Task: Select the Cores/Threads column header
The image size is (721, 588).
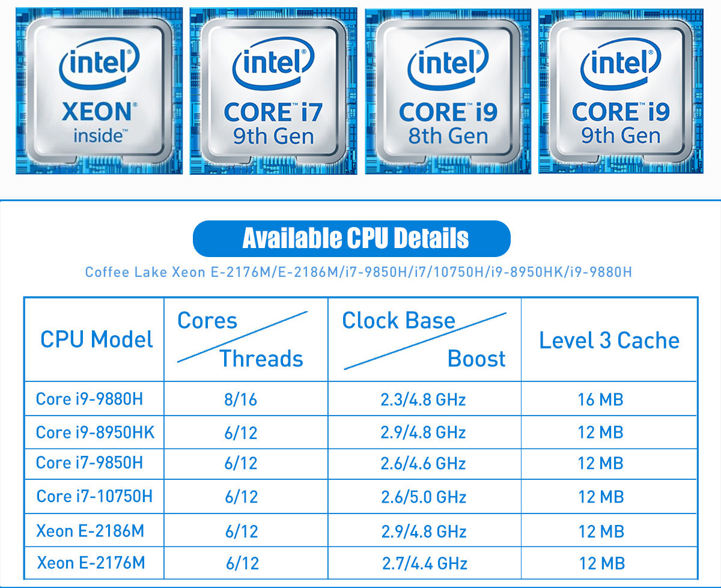Action: 246,339
